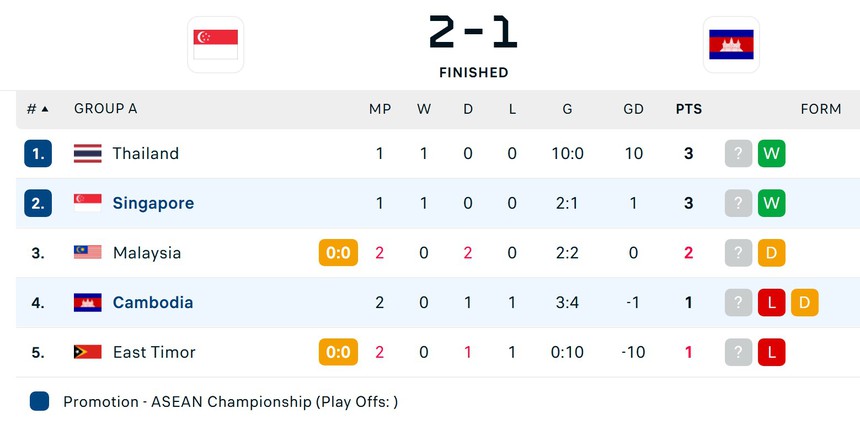Click the East Timor flag icon

88,352
